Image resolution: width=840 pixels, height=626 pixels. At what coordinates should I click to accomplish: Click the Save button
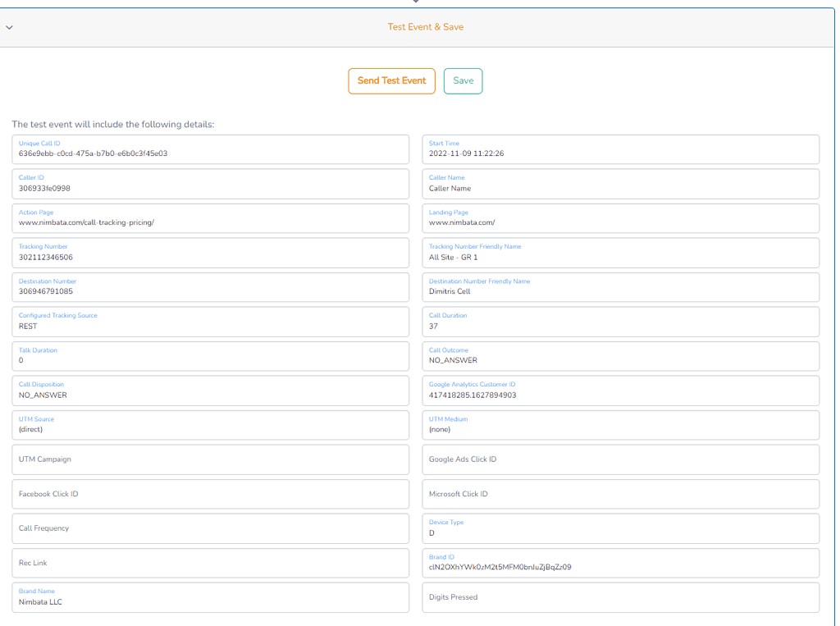click(463, 80)
